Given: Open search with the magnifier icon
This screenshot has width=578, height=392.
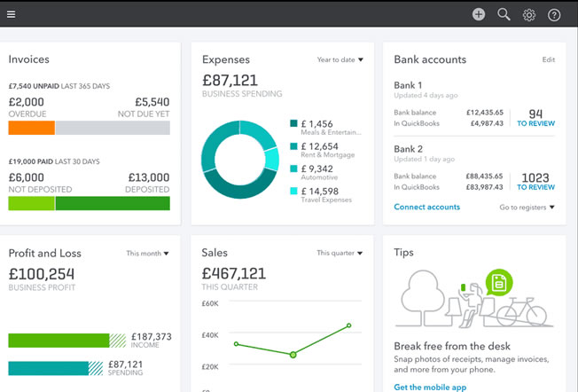Looking at the screenshot, I should pos(504,14).
